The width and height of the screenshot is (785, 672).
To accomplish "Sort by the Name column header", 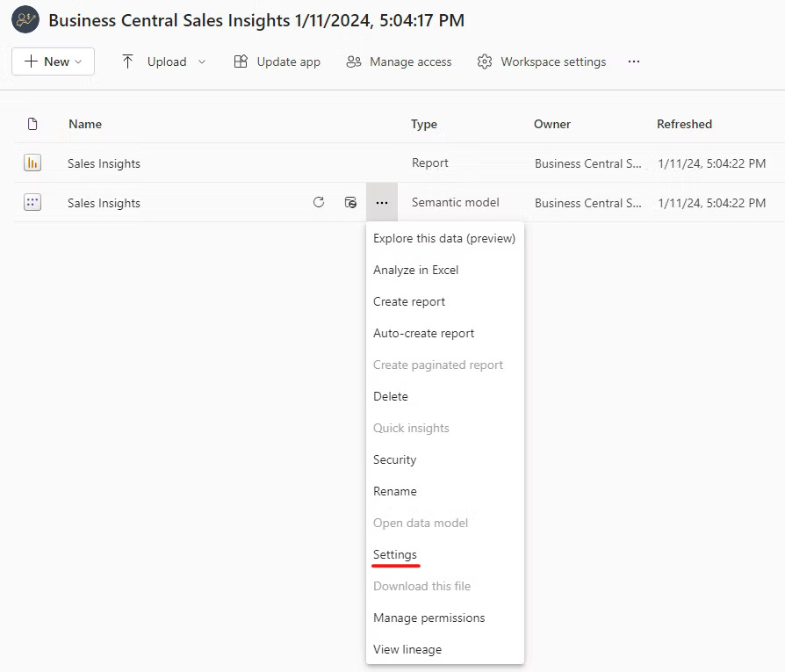I will pyautogui.click(x=85, y=124).
